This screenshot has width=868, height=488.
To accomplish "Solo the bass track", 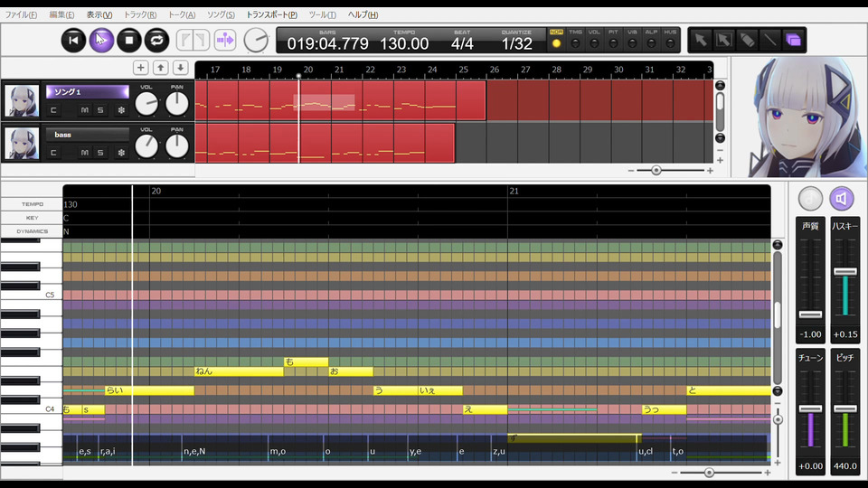I will (x=100, y=153).
